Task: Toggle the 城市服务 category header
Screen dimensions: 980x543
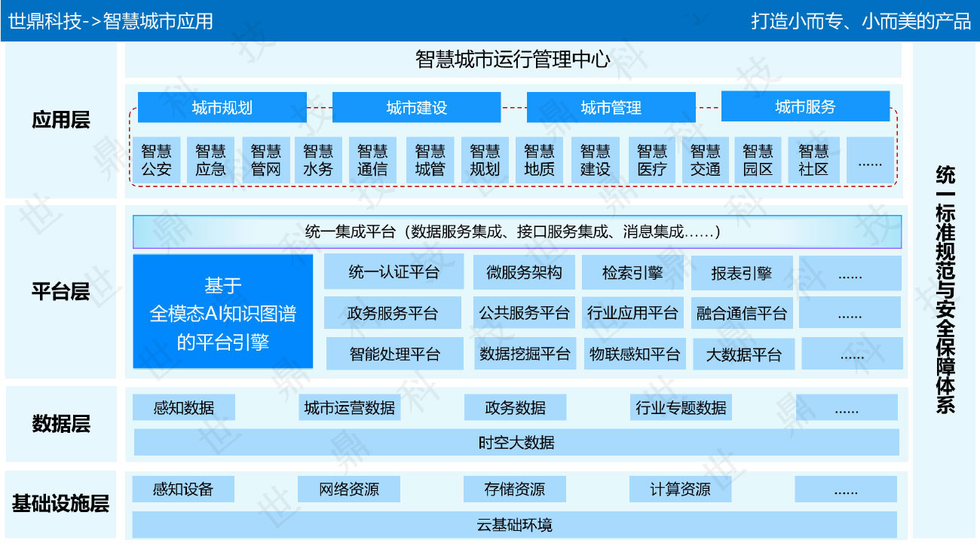Action: tap(804, 106)
